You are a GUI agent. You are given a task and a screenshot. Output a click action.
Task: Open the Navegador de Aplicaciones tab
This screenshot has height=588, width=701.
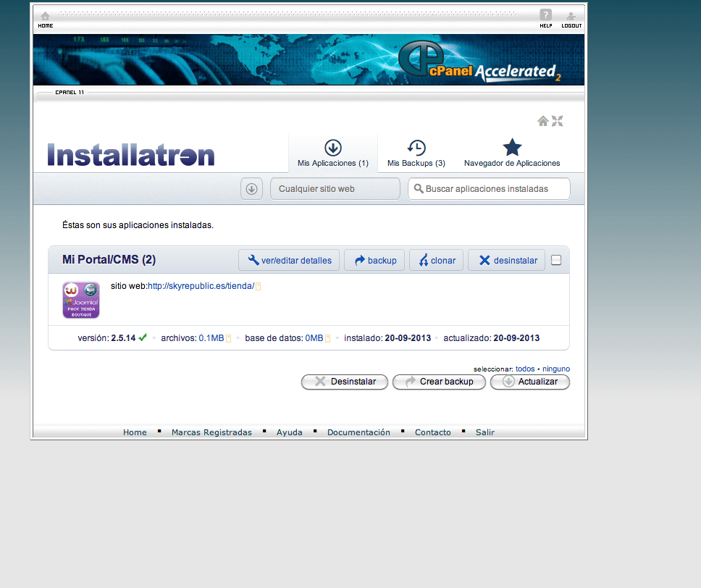[x=512, y=153]
